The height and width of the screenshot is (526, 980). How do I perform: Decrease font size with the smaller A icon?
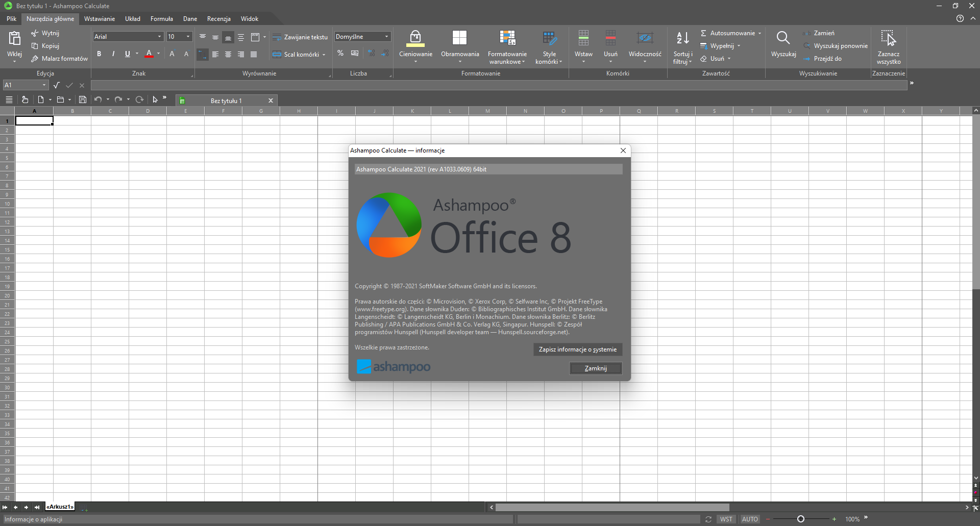click(186, 54)
